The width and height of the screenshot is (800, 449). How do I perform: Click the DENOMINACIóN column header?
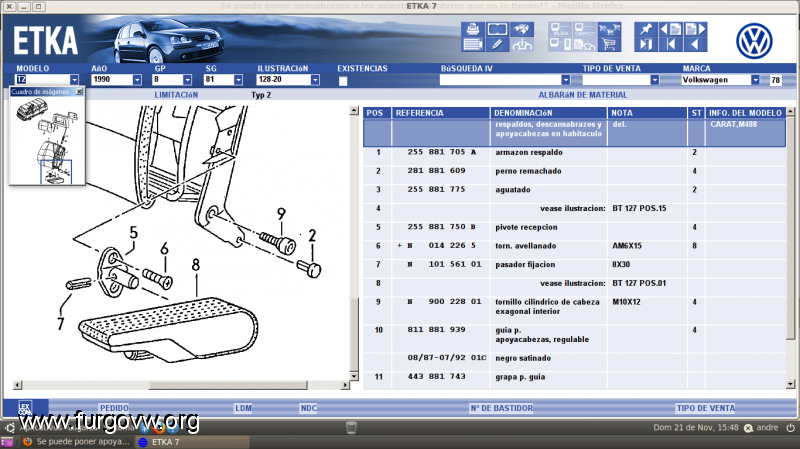(548, 113)
